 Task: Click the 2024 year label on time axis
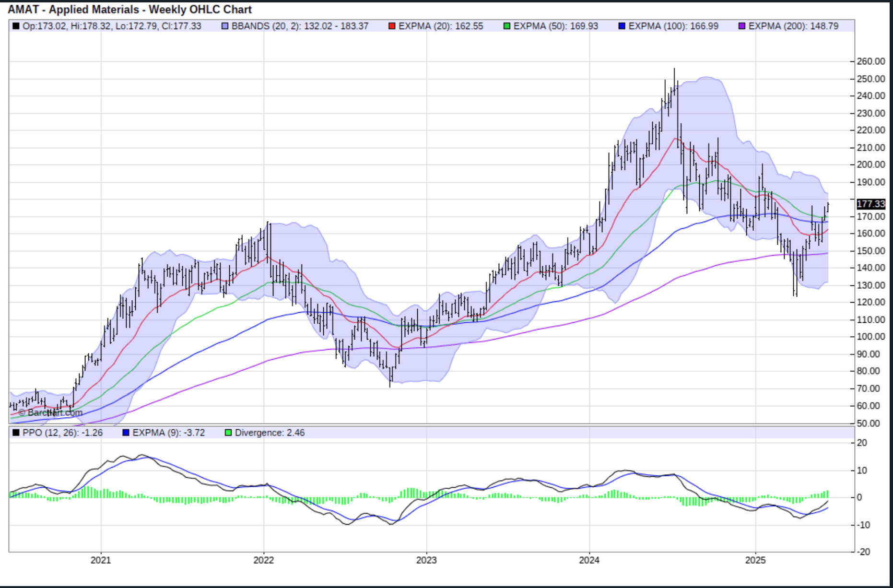pyautogui.click(x=589, y=560)
